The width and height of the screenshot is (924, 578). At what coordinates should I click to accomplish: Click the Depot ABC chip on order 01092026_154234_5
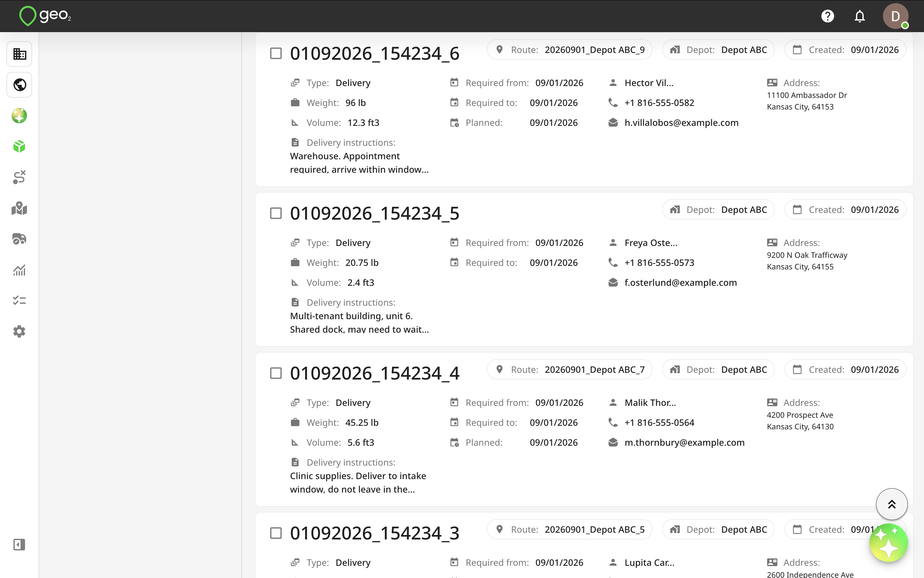pyautogui.click(x=718, y=209)
